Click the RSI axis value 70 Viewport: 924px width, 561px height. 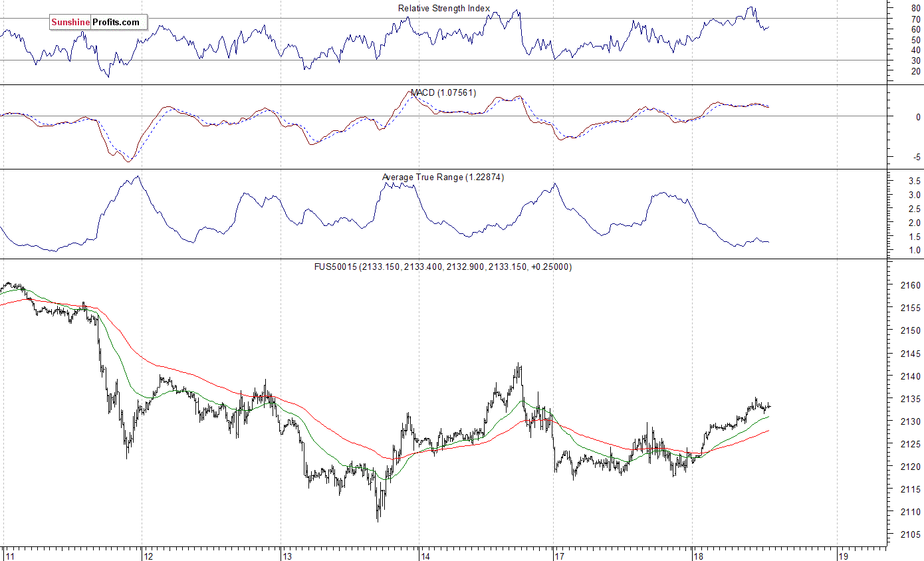916,19
